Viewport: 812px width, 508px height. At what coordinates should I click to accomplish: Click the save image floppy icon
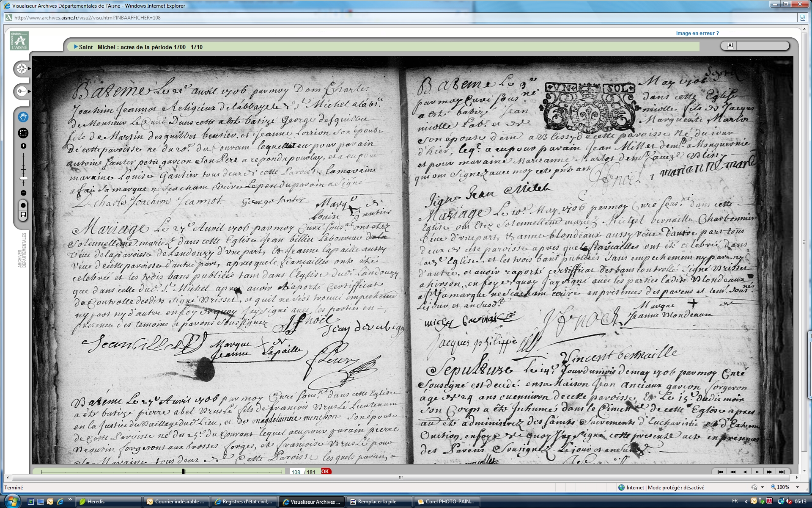pyautogui.click(x=23, y=215)
